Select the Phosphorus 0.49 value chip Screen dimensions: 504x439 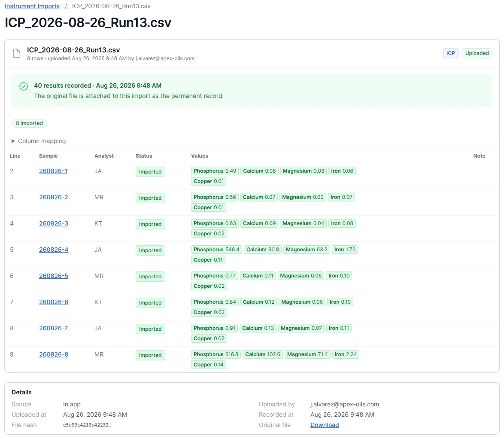tap(215, 171)
